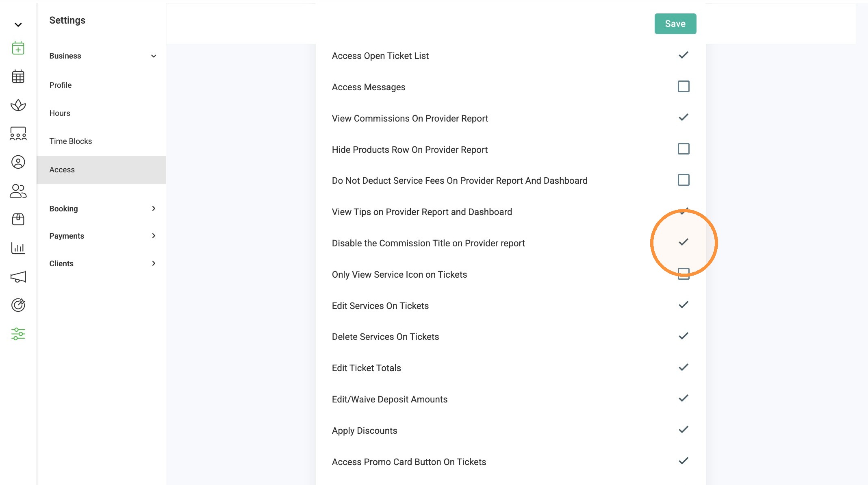Screen dimensions: 868x485
Task: Click the 'Edit Ticket Totals' label text
Action: [x=367, y=368]
